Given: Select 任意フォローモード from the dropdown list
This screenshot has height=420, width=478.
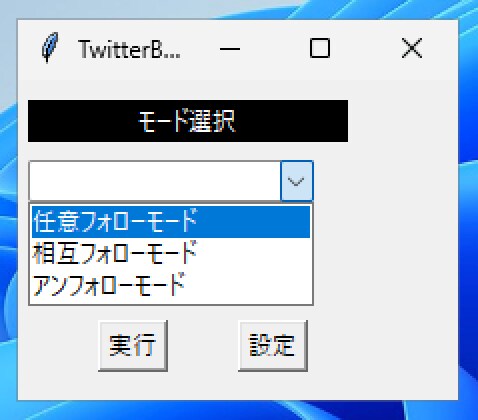Looking at the screenshot, I should coord(171,222).
